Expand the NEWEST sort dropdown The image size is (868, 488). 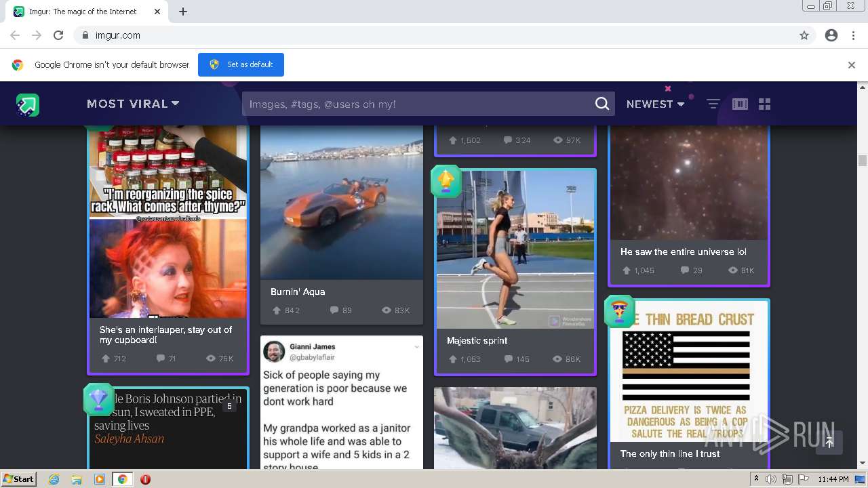pos(656,104)
